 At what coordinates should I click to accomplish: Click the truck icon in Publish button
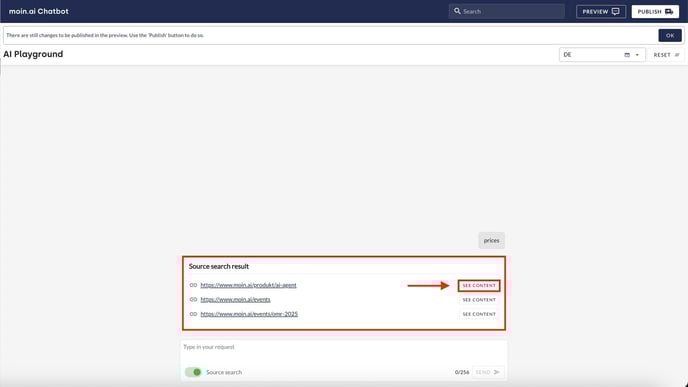click(x=669, y=11)
